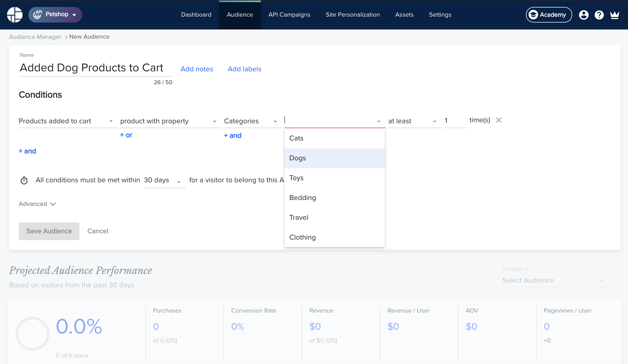Open the Academy button
This screenshot has width=628, height=364.
549,15
